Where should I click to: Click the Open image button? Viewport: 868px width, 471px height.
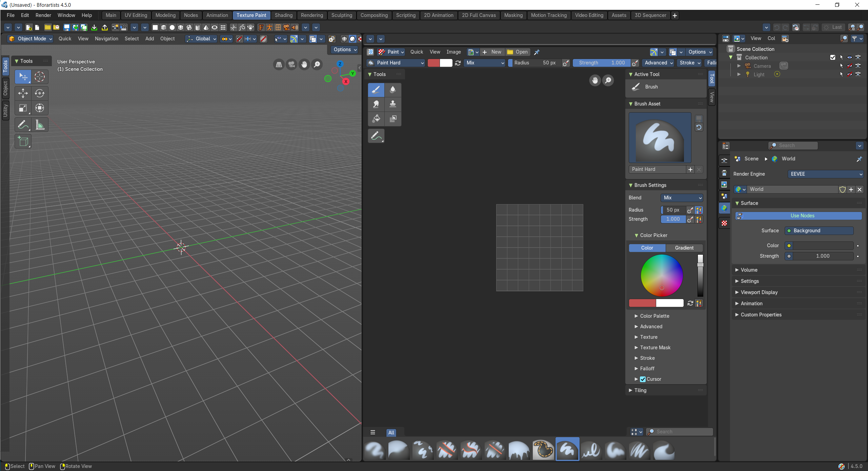pos(518,52)
